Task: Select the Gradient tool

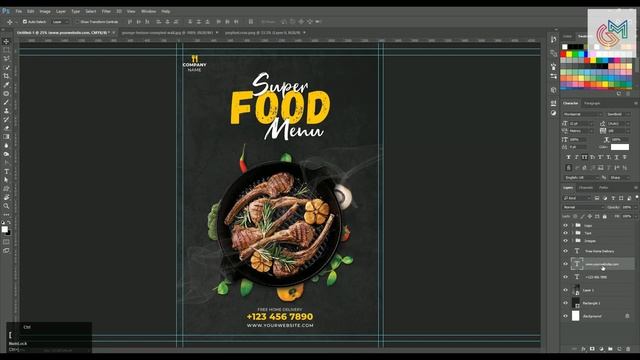Action: 6,137
